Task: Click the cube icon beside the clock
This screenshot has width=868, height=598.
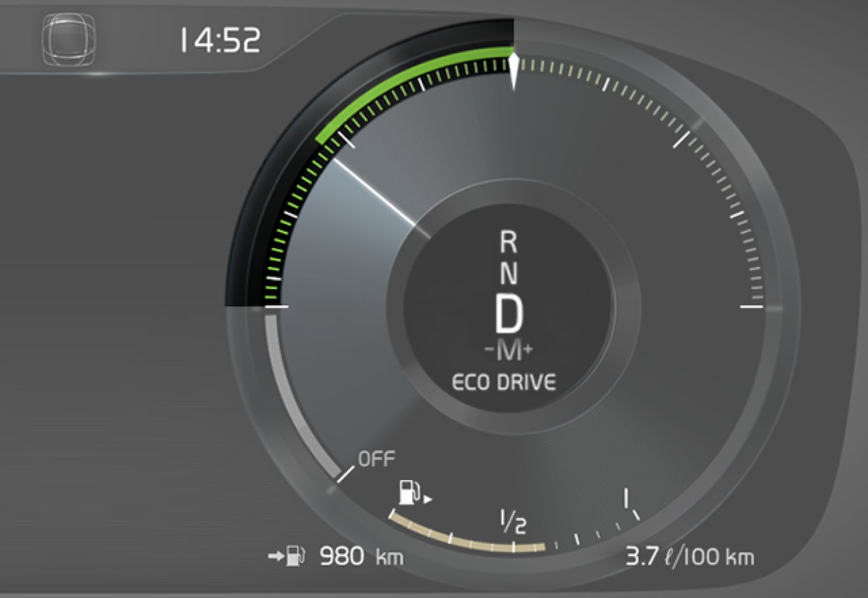Action: [x=69, y=40]
